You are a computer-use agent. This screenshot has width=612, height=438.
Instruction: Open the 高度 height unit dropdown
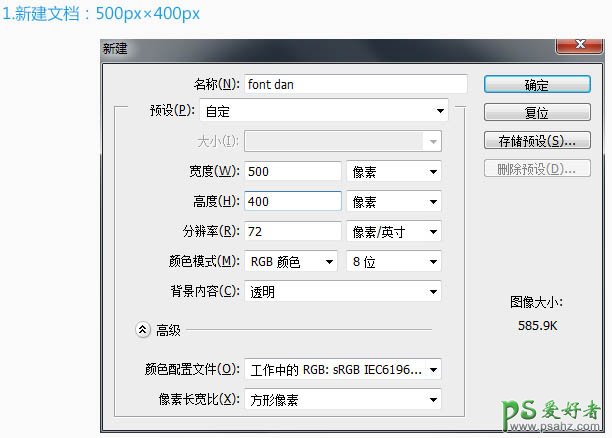[393, 201]
